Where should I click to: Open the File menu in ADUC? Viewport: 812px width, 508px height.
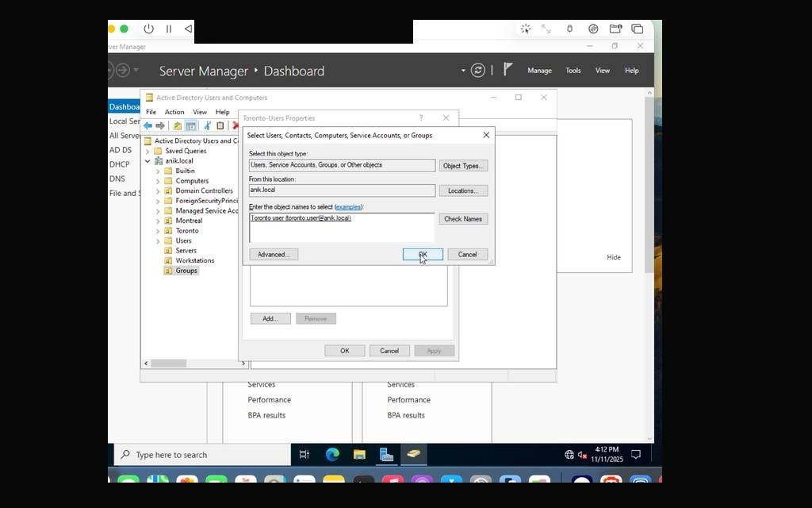click(151, 112)
